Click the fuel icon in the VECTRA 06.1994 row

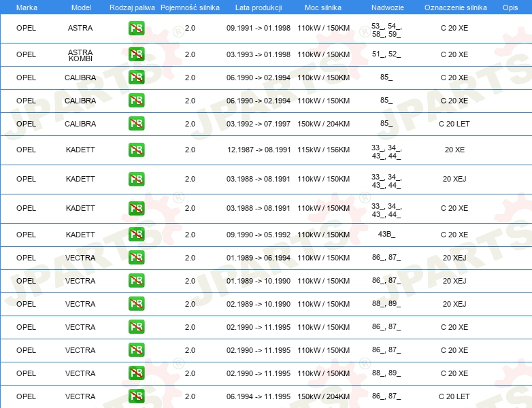tap(136, 396)
